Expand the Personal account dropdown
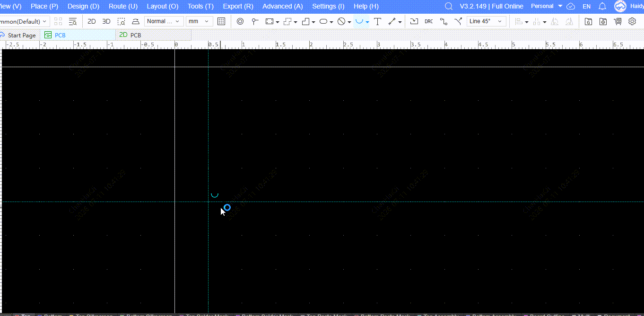Screen dimensions: 644x316 [x=547, y=6]
